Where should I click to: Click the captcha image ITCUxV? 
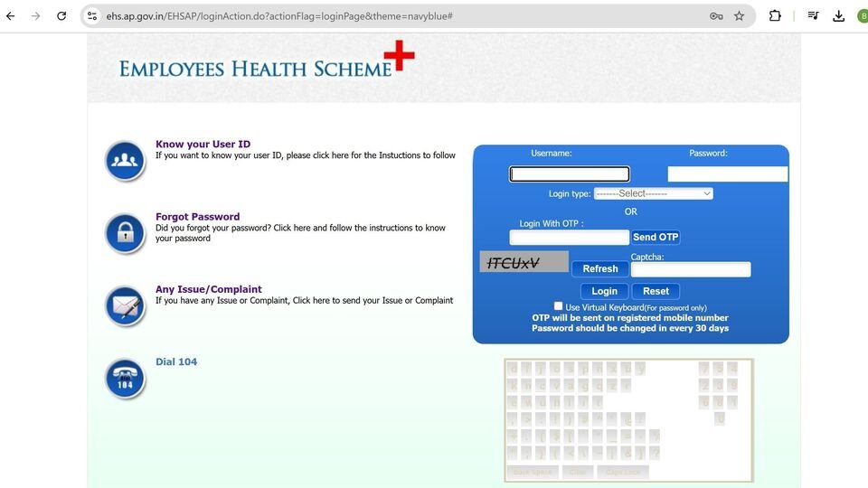coord(524,262)
